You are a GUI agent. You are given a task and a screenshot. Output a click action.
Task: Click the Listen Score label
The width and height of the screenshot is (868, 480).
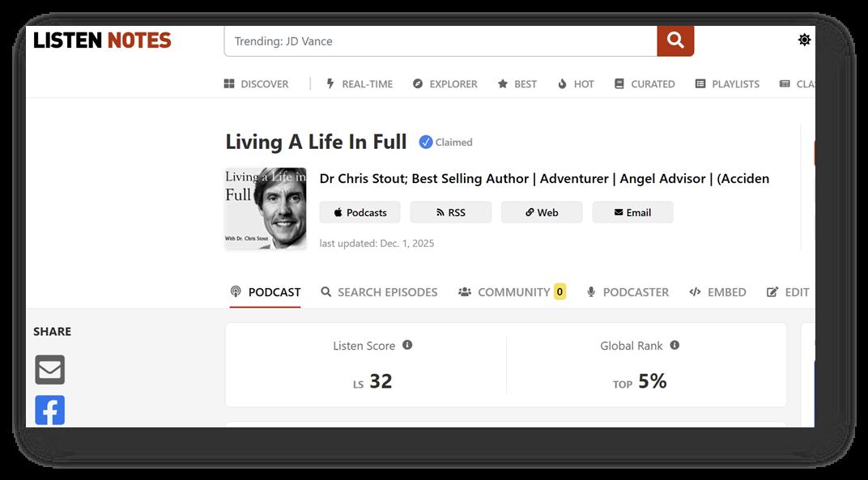(x=364, y=346)
